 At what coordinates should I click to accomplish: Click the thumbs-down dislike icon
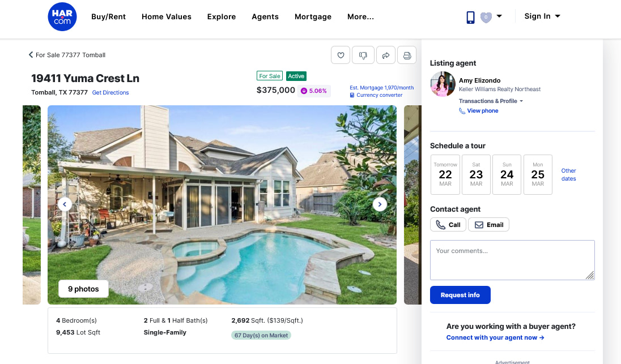click(x=363, y=55)
